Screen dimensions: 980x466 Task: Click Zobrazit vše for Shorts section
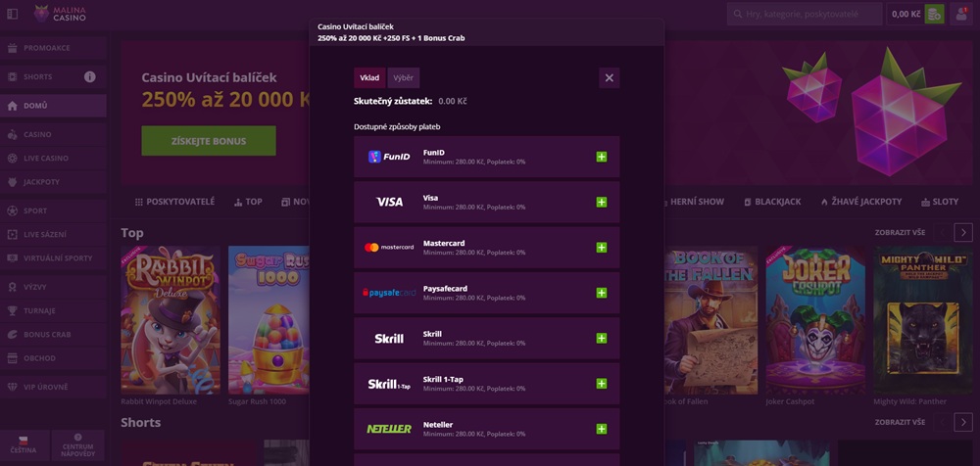click(x=900, y=422)
